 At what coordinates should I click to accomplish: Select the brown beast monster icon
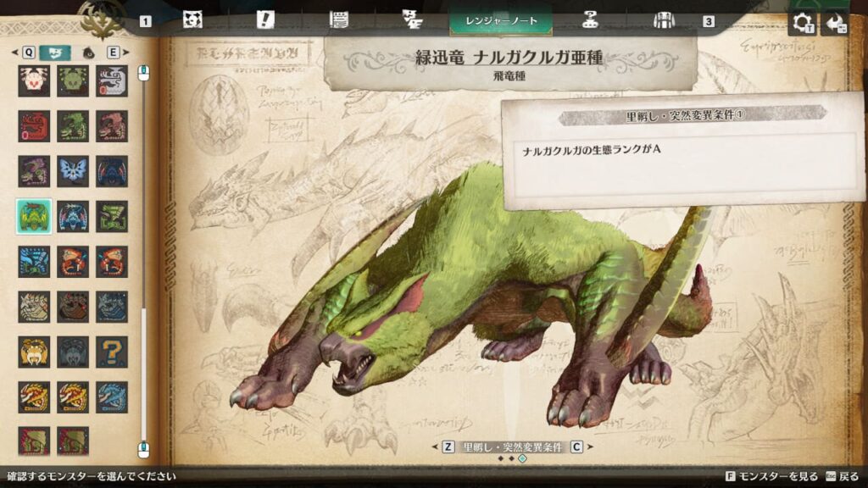[x=73, y=307]
